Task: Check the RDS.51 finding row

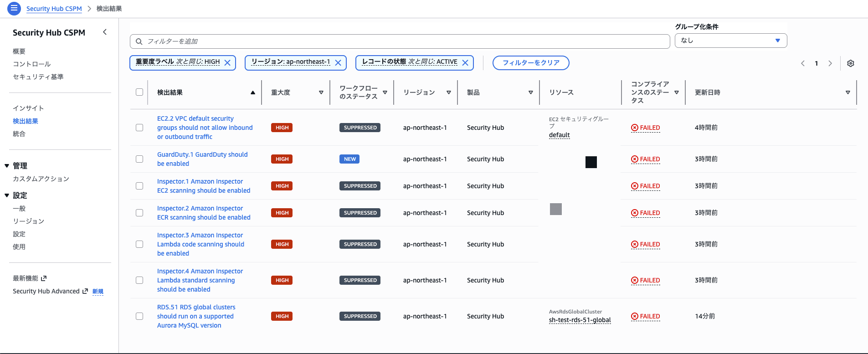Action: point(139,316)
